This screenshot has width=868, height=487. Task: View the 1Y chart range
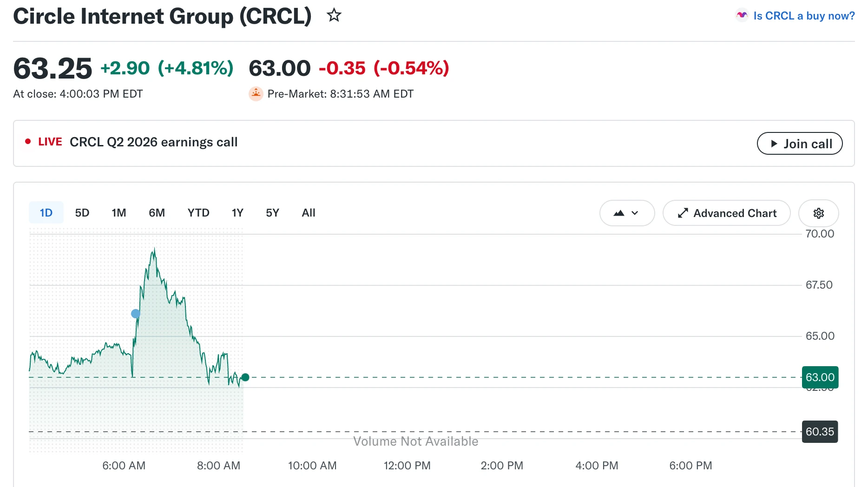click(237, 213)
